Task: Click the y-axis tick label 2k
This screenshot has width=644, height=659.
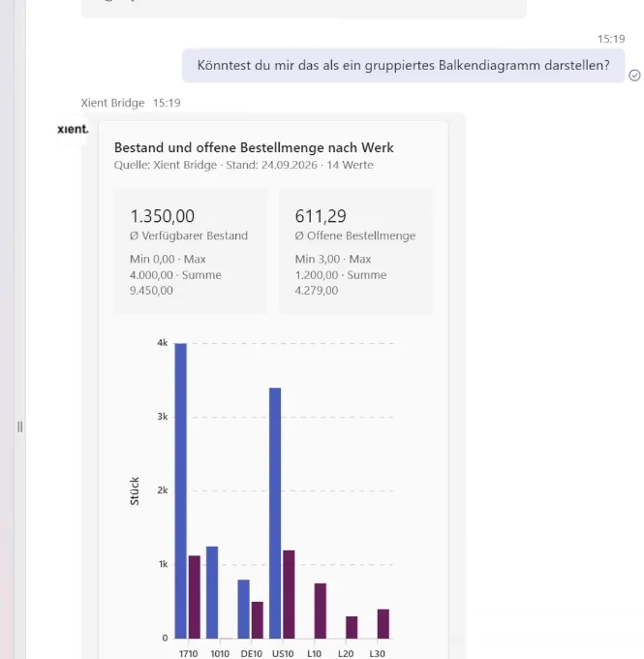Action: click(163, 490)
